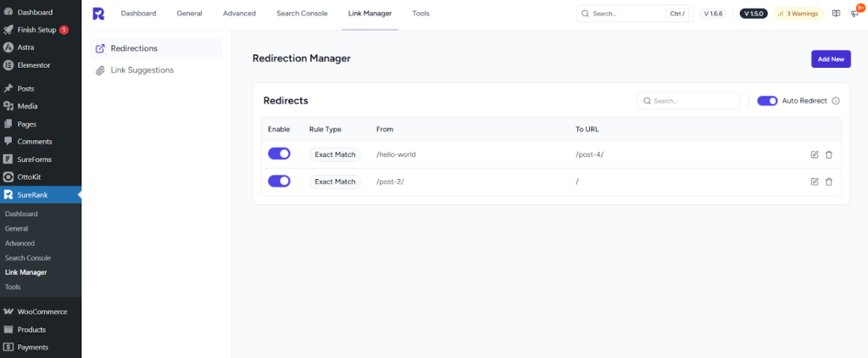
Task: Click the /hello-world From value
Action: click(x=396, y=154)
